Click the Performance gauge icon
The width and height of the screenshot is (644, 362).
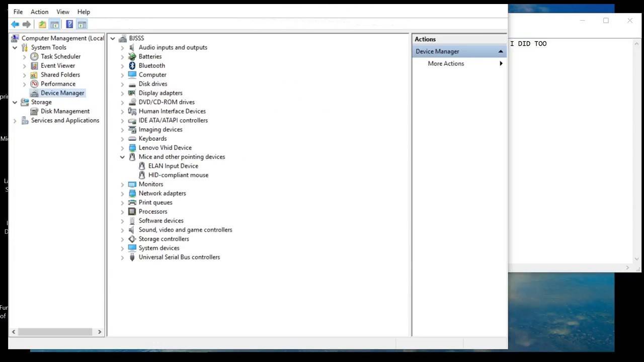[34, 84]
